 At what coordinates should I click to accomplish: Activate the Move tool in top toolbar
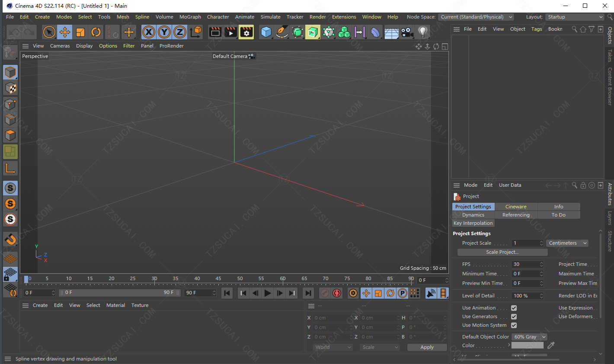click(65, 32)
